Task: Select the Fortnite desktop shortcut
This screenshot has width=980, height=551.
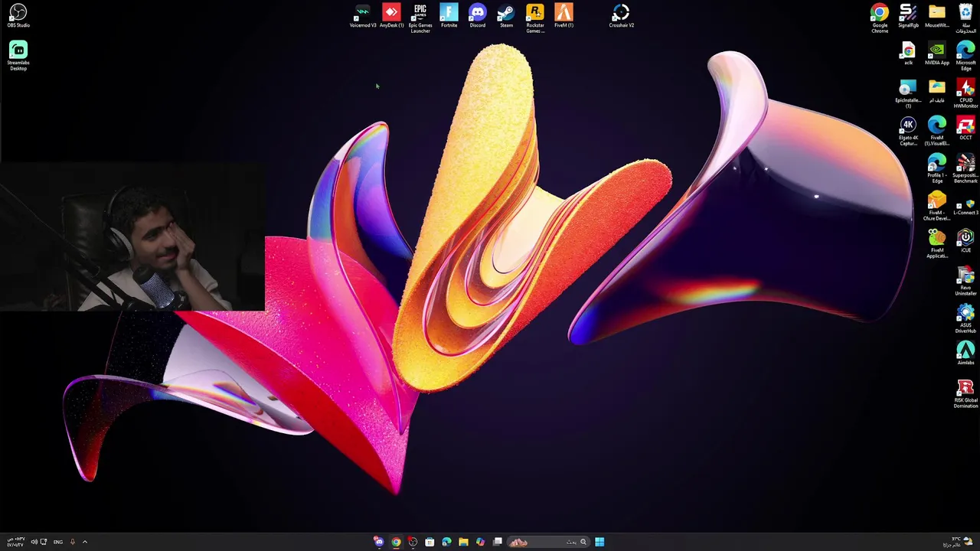Action: [449, 16]
